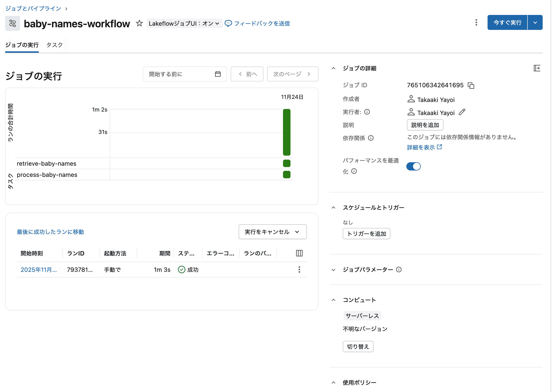Open the LakeflowジョブUI dropdown
The width and height of the screenshot is (552, 392).
184,23
